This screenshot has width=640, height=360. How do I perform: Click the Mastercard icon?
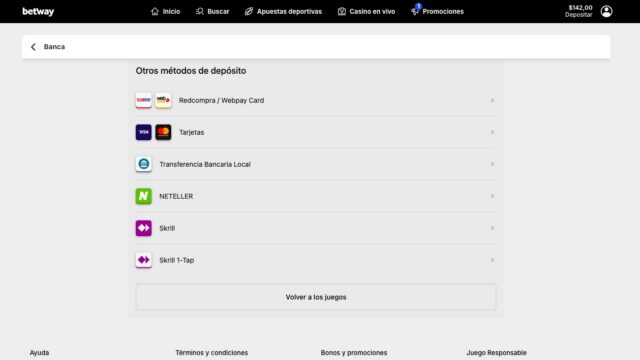point(163,132)
